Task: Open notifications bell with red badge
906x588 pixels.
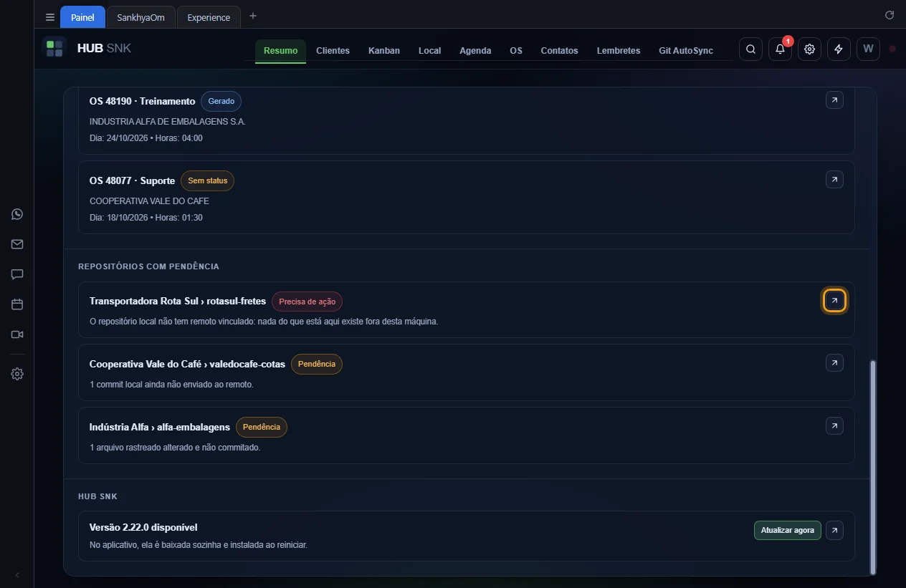Action: (781, 49)
